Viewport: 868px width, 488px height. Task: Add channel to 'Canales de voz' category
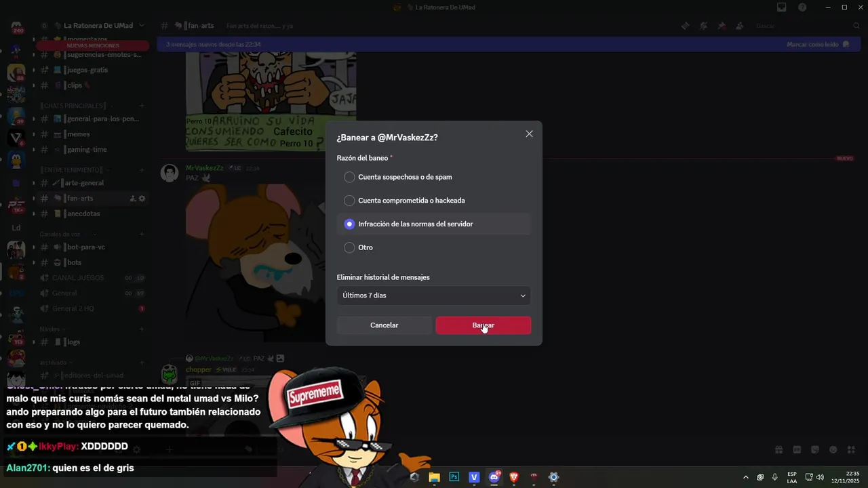click(x=142, y=234)
